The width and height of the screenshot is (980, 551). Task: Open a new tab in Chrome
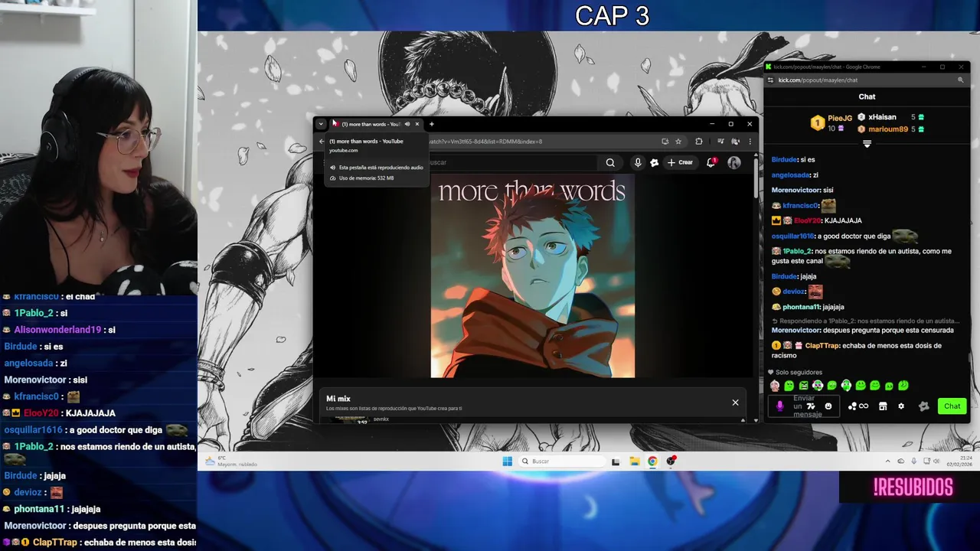(x=431, y=124)
